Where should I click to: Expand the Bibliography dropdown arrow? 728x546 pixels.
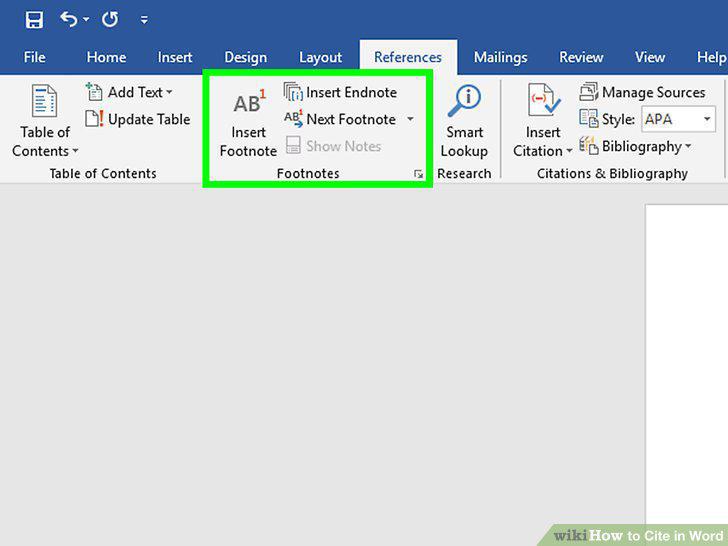point(688,146)
